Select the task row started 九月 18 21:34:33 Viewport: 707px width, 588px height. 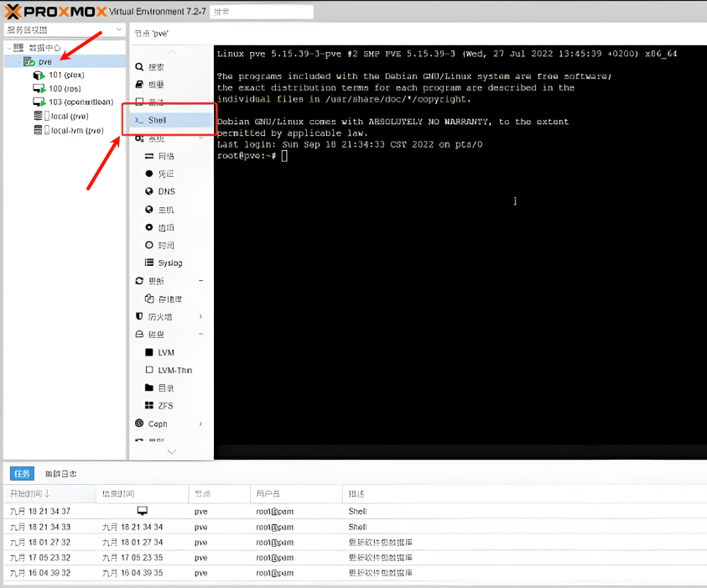click(356, 527)
